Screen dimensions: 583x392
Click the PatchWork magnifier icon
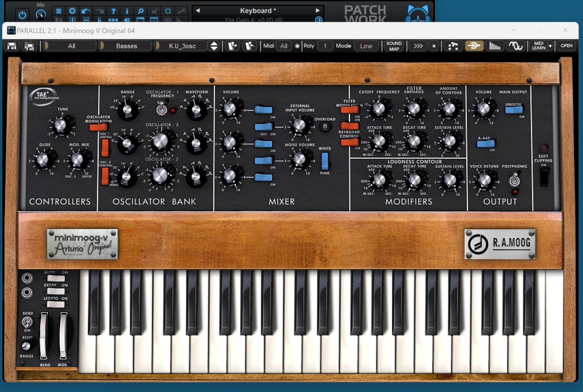coord(140,11)
